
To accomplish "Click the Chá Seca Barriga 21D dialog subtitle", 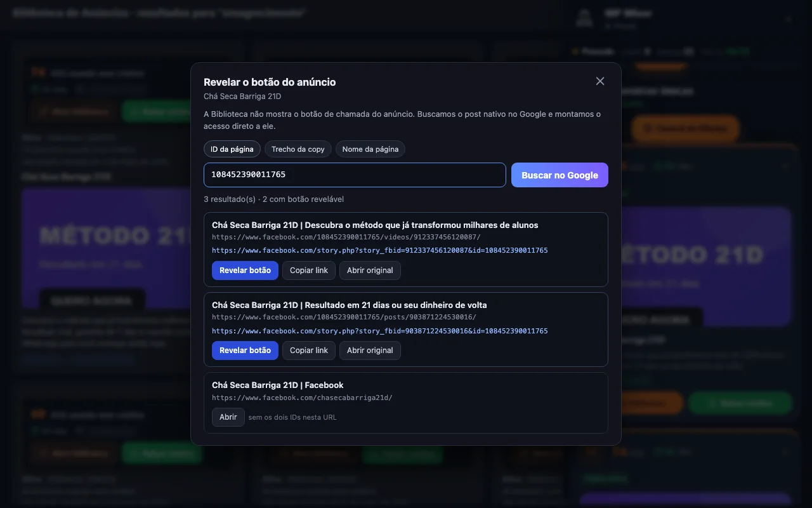I will (242, 97).
